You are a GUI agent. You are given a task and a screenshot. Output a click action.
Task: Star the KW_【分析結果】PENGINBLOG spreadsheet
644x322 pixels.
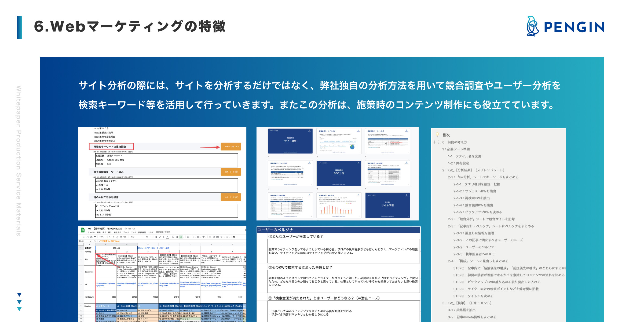pos(126,229)
